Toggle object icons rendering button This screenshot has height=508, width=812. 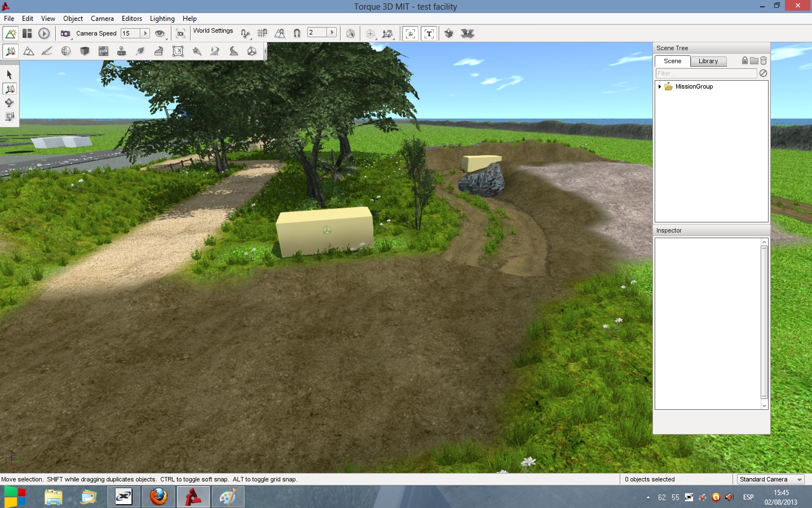[411, 33]
